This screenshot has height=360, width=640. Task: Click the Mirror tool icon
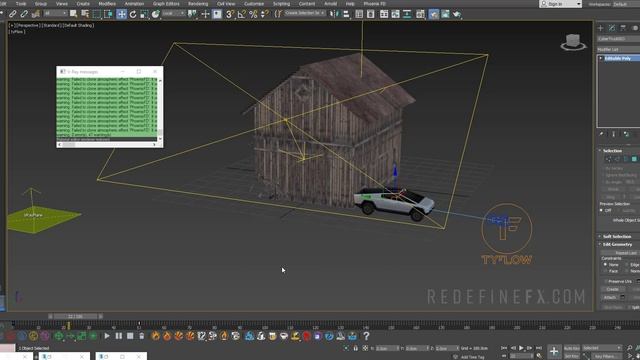tap(334, 14)
